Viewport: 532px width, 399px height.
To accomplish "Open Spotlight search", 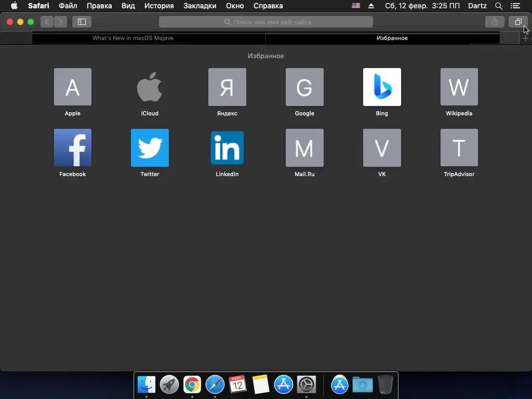I will [x=498, y=6].
